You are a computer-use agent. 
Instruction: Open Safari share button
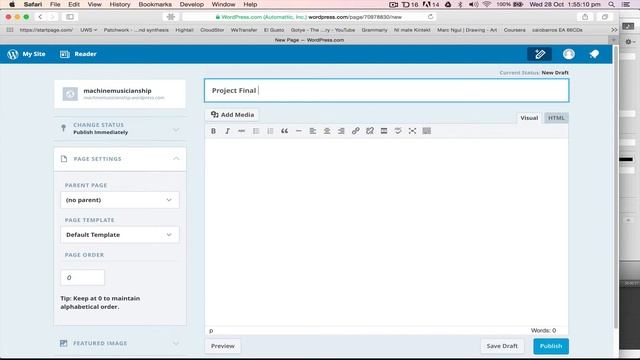click(585, 17)
